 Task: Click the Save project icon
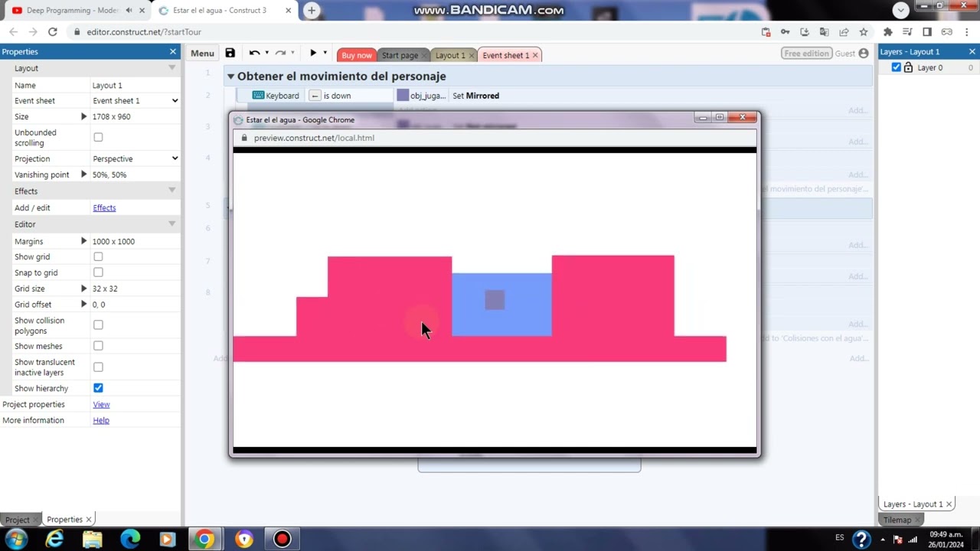click(x=230, y=53)
